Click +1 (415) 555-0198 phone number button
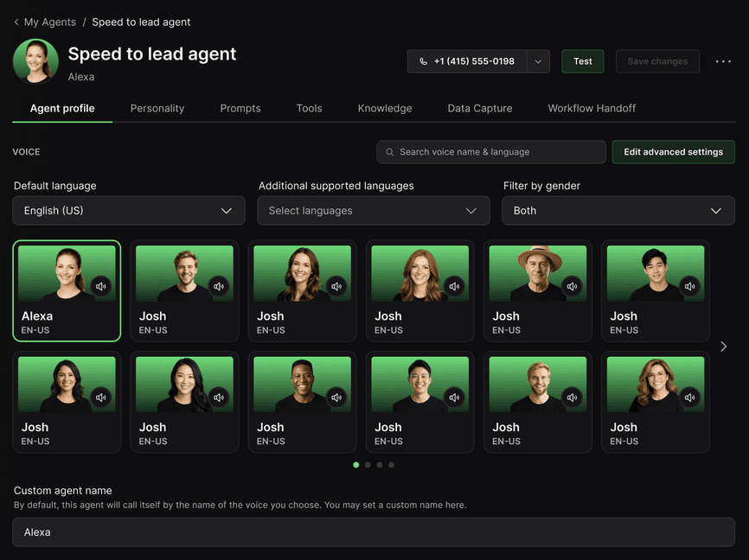This screenshot has width=749, height=560. point(467,61)
